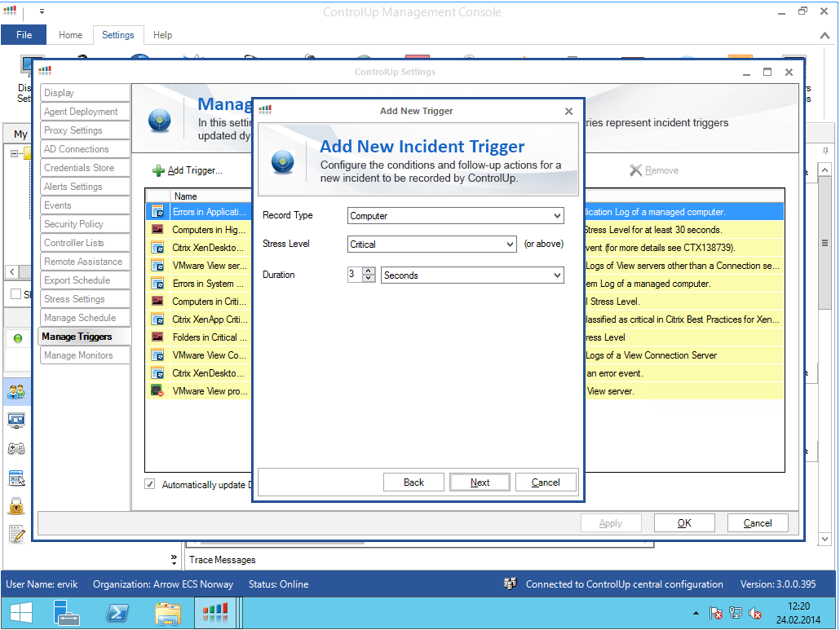
Task: Open Stress Settings in the settings list
Action: click(x=85, y=298)
